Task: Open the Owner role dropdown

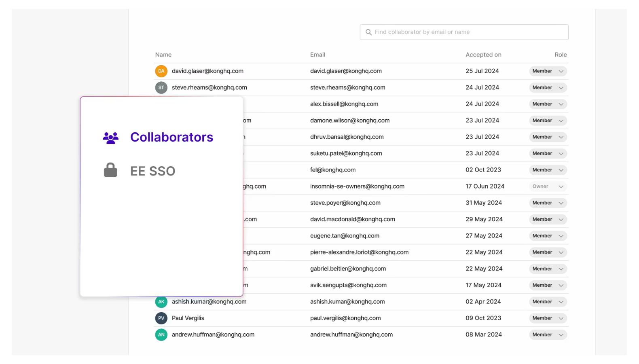Action: 548,186
